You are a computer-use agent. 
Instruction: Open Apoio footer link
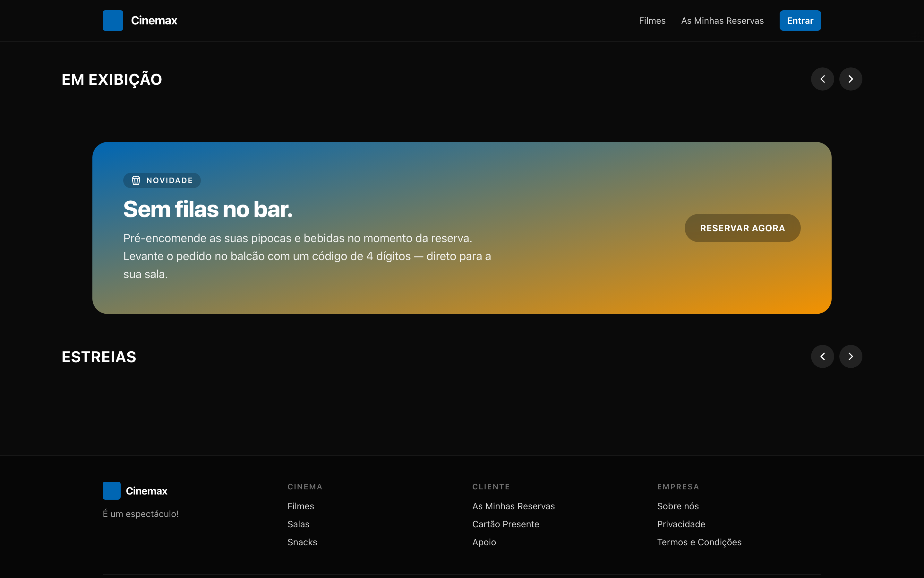[484, 542]
